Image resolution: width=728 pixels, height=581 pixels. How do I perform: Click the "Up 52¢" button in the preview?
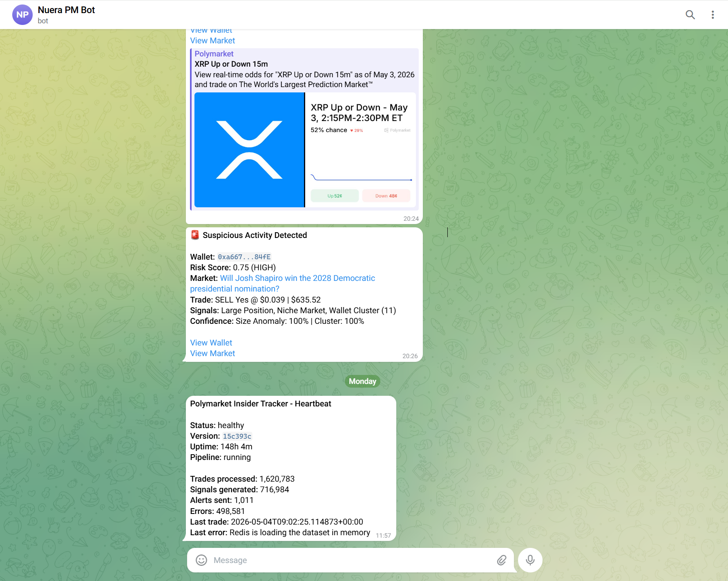point(335,196)
